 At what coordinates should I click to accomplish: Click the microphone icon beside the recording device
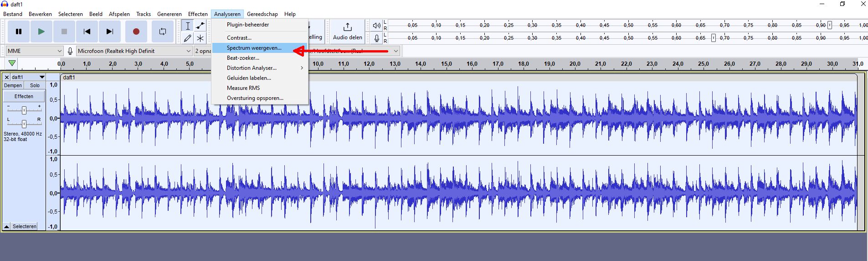(70, 51)
